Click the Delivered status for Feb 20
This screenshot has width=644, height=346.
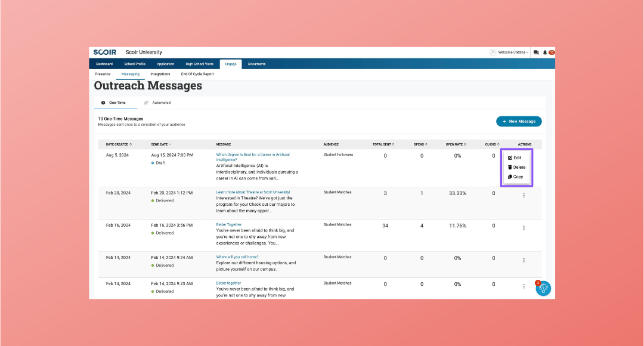pos(163,200)
